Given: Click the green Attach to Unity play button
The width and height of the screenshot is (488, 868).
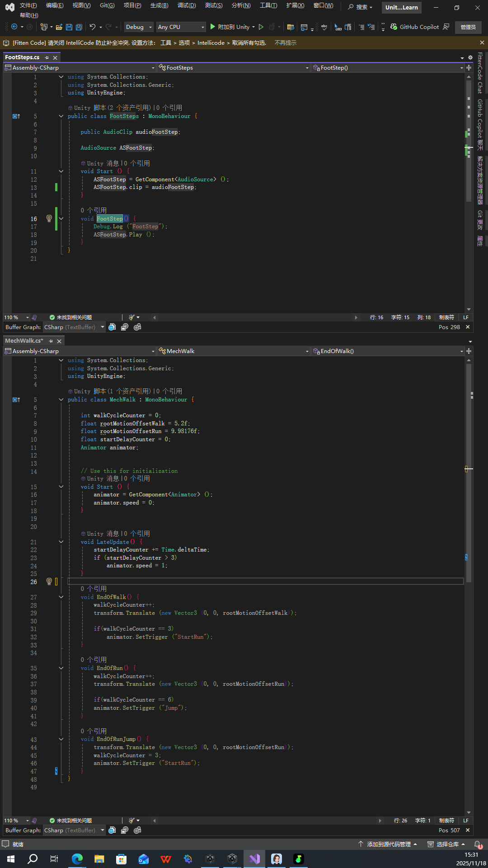Looking at the screenshot, I should click(213, 27).
